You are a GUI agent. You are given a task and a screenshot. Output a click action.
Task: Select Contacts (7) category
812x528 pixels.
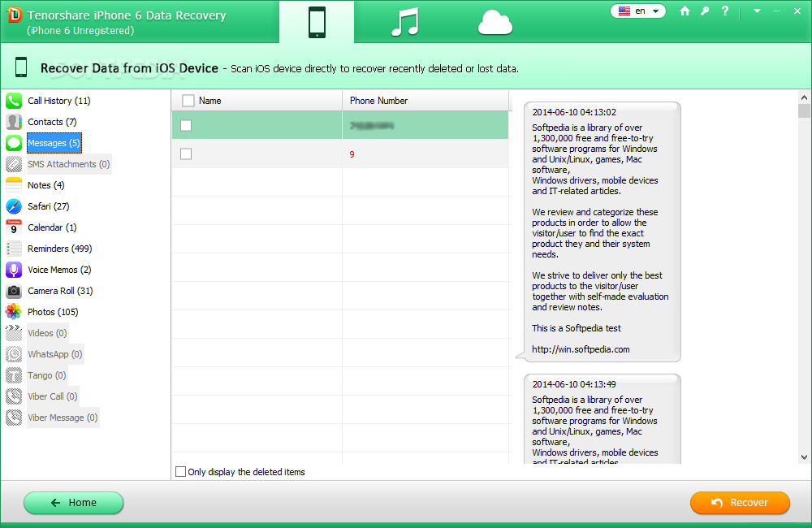(52, 122)
